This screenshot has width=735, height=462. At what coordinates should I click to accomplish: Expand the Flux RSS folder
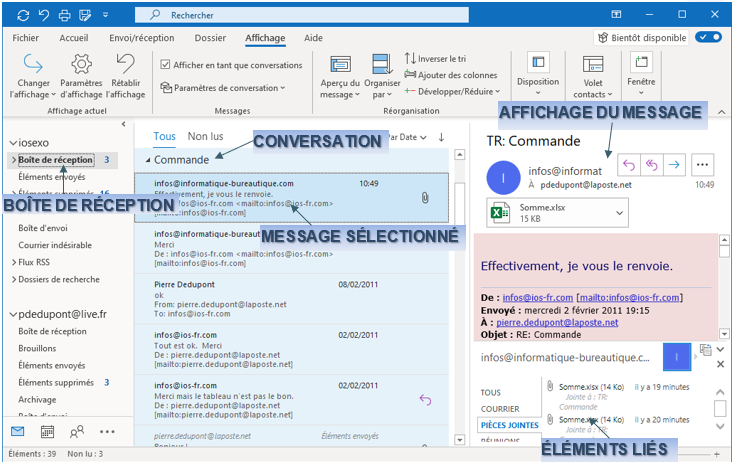click(x=14, y=262)
